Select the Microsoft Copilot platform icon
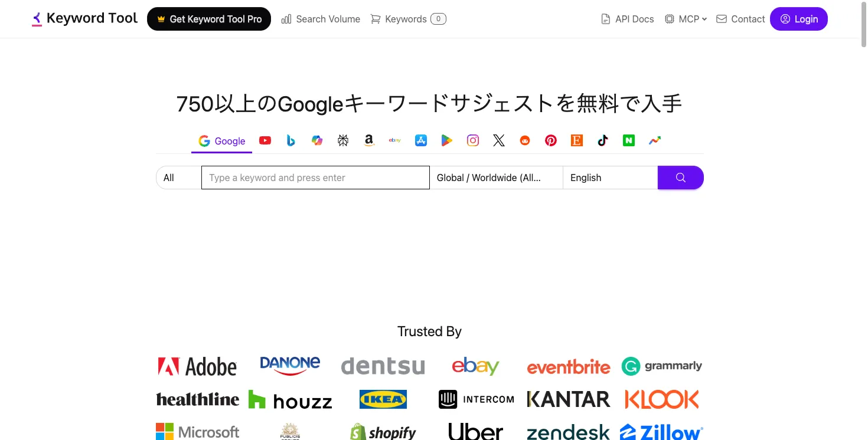This screenshot has width=868, height=440. [317, 140]
